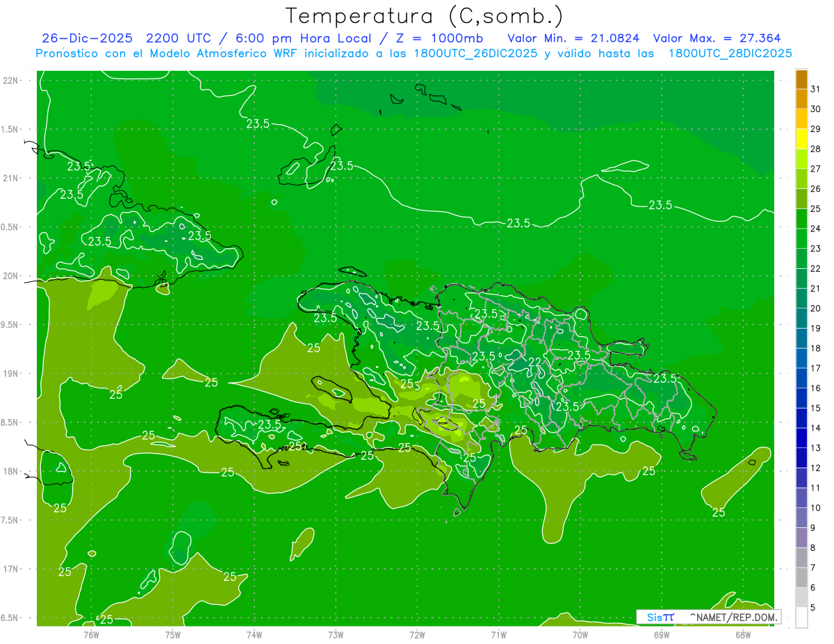Click the '1800UTC_28DIC2025' valid-until time
Viewport: 834px width, 644px height.
(x=730, y=53)
